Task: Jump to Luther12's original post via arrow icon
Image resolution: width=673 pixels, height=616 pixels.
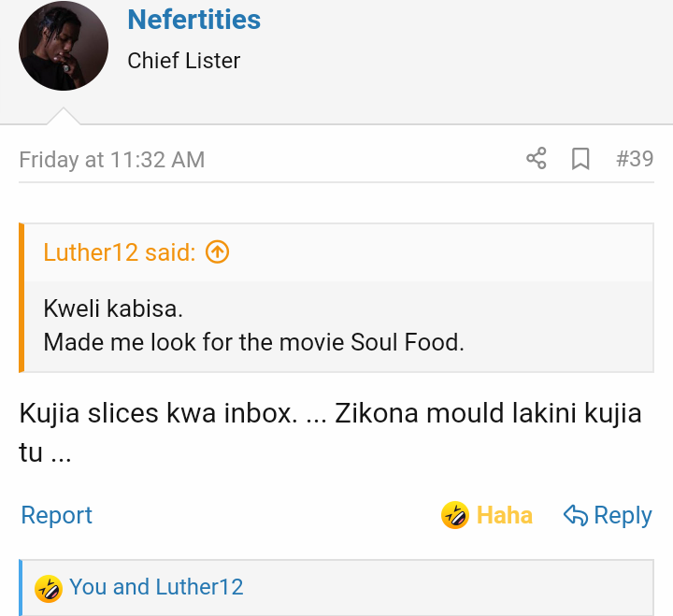Action: click(217, 252)
